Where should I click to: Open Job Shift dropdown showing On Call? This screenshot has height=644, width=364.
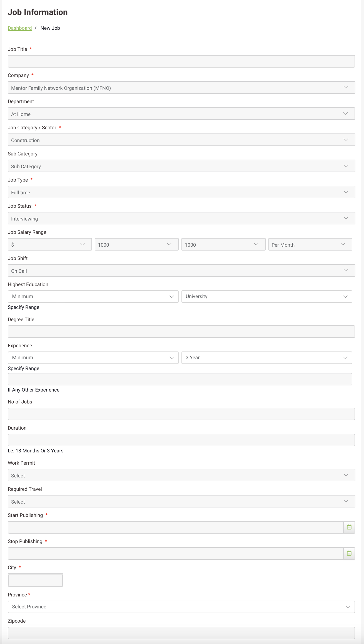click(x=181, y=271)
